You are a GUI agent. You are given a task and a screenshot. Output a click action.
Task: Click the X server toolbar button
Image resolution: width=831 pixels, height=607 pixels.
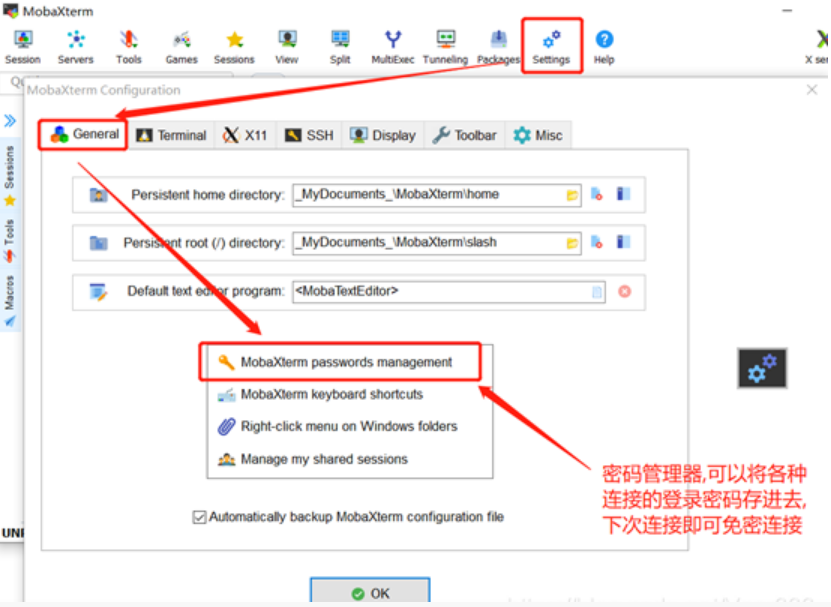[x=818, y=47]
